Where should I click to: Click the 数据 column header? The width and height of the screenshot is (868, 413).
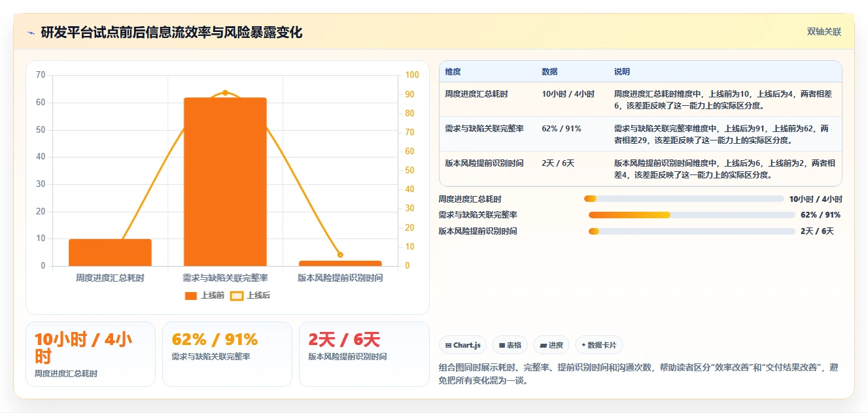click(549, 72)
